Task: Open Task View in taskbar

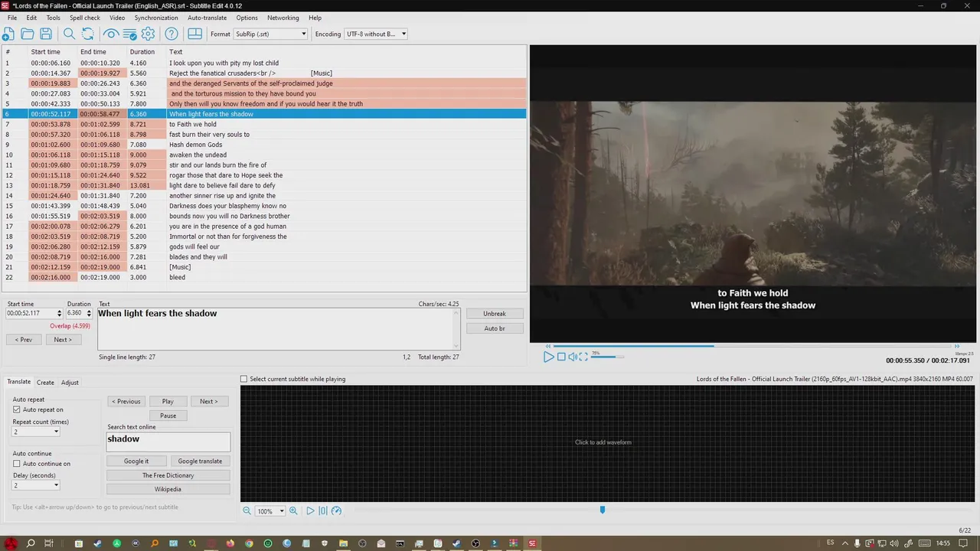Action: 48,543
